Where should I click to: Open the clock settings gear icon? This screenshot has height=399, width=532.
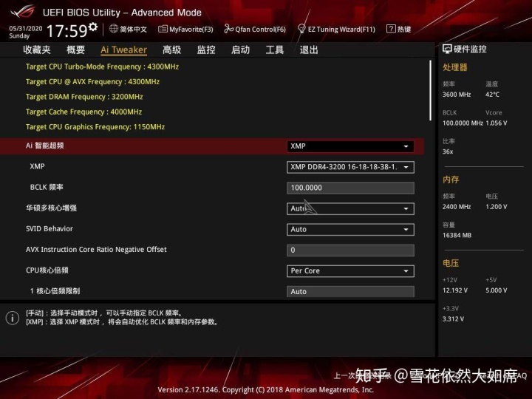tap(93, 27)
